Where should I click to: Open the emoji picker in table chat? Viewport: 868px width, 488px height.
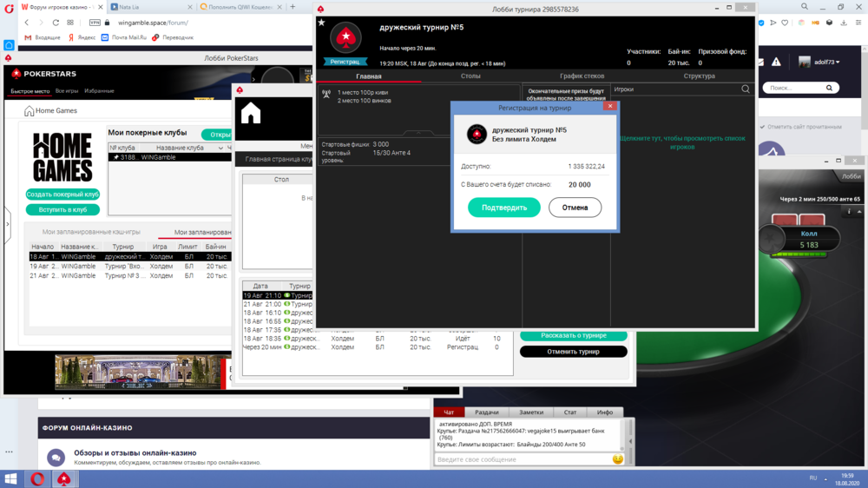(617, 459)
